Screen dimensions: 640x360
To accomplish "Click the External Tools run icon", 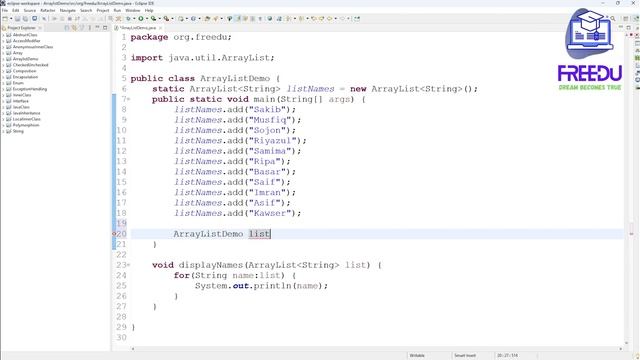I will [x=166, y=18].
